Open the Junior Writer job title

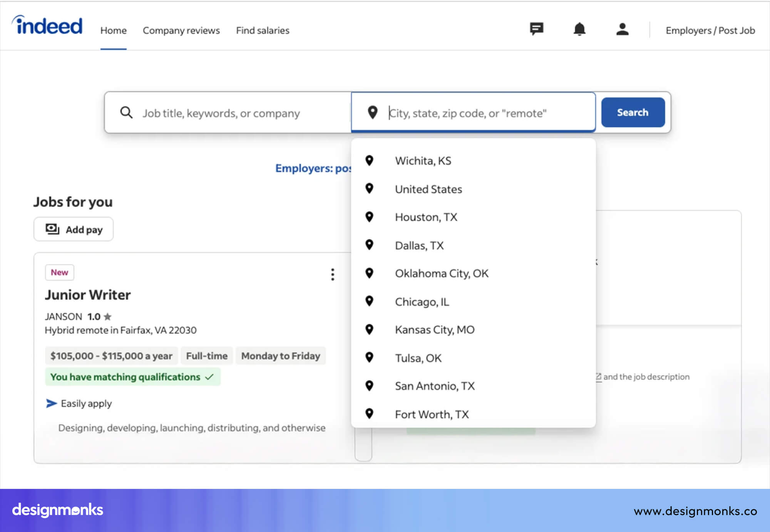point(88,295)
